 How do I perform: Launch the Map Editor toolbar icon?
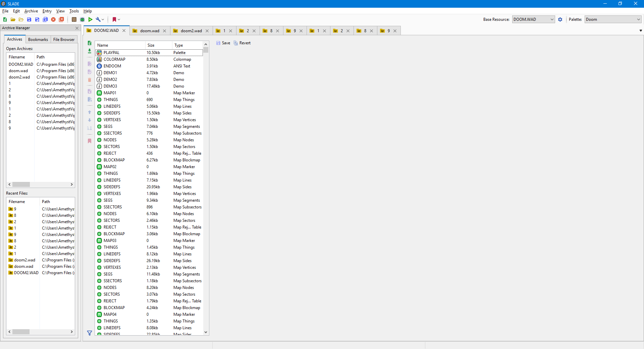(x=82, y=19)
